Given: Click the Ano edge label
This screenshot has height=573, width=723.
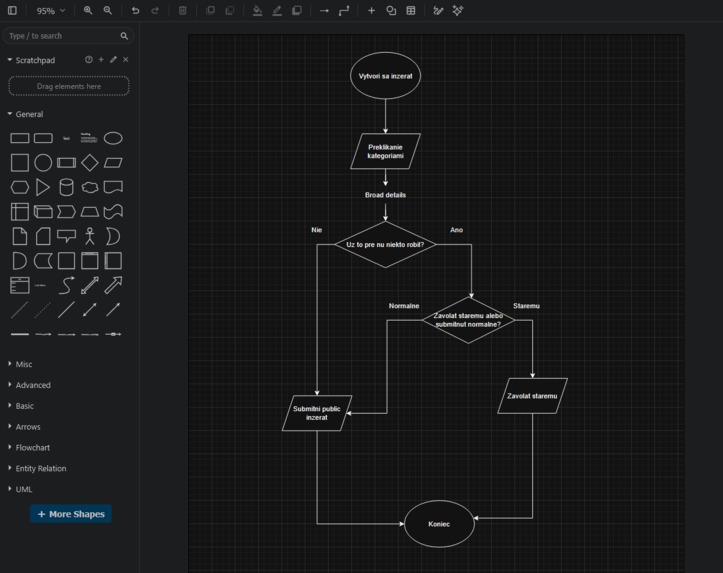Looking at the screenshot, I should [456, 230].
